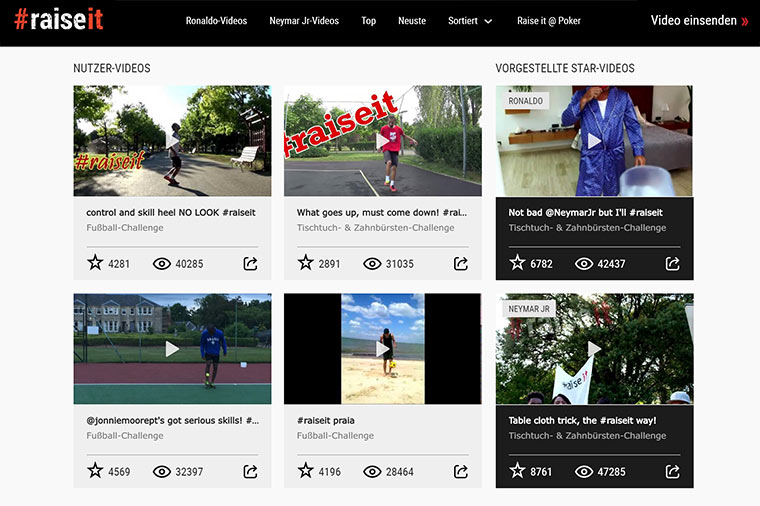Share the 'What goes up' video
This screenshot has height=506, width=760.
(461, 264)
